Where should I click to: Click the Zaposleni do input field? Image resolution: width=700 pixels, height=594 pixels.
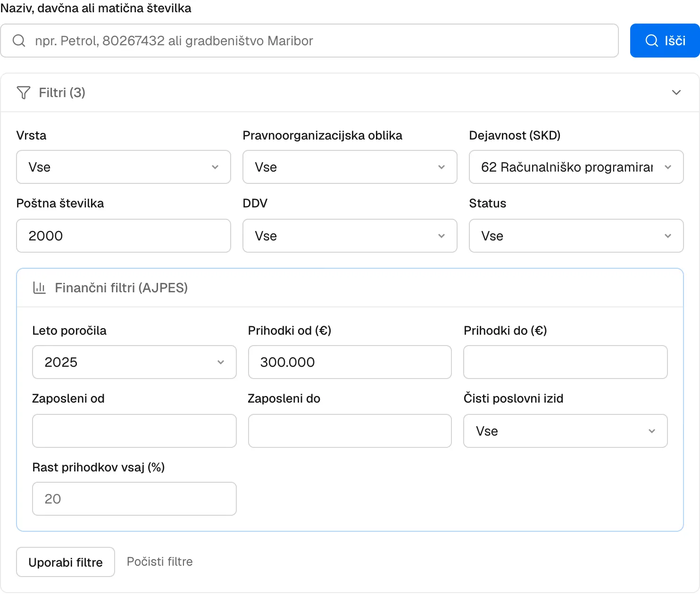click(350, 431)
